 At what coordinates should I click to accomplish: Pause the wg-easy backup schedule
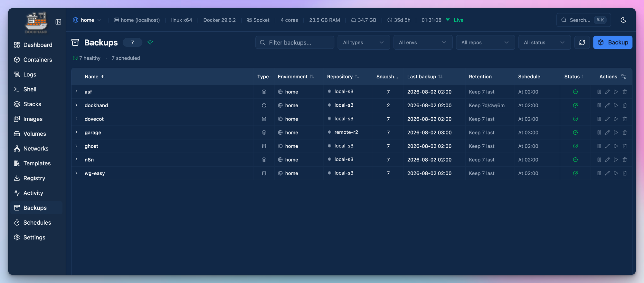(599, 173)
